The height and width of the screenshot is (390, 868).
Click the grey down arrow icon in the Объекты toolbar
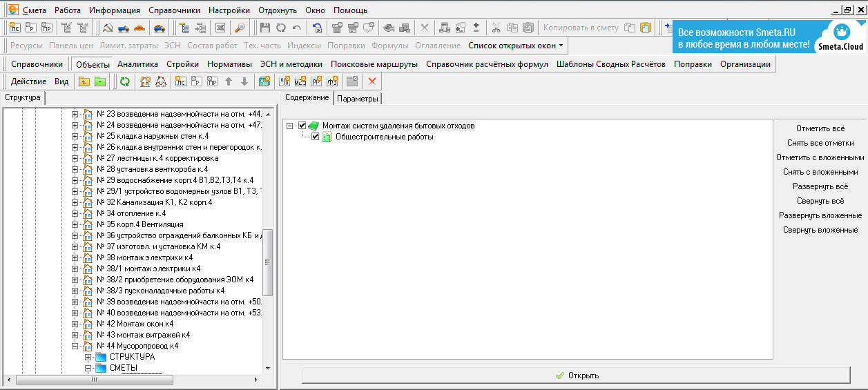pos(244,81)
